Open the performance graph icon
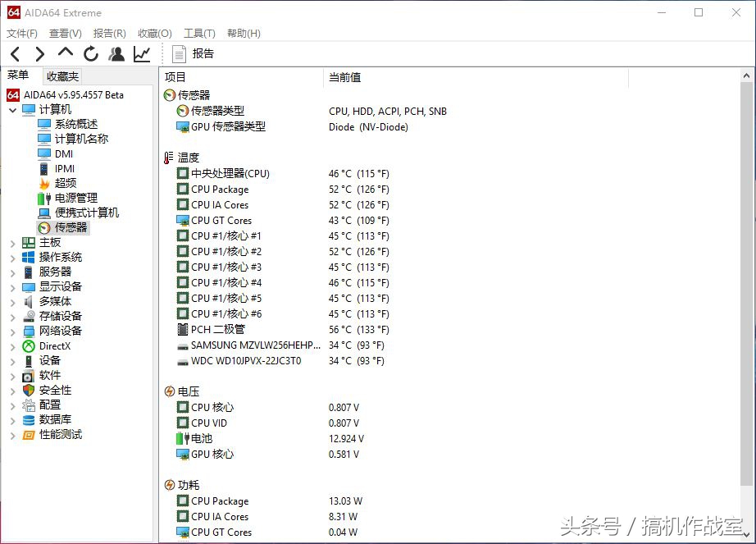756x544 pixels. pos(140,54)
